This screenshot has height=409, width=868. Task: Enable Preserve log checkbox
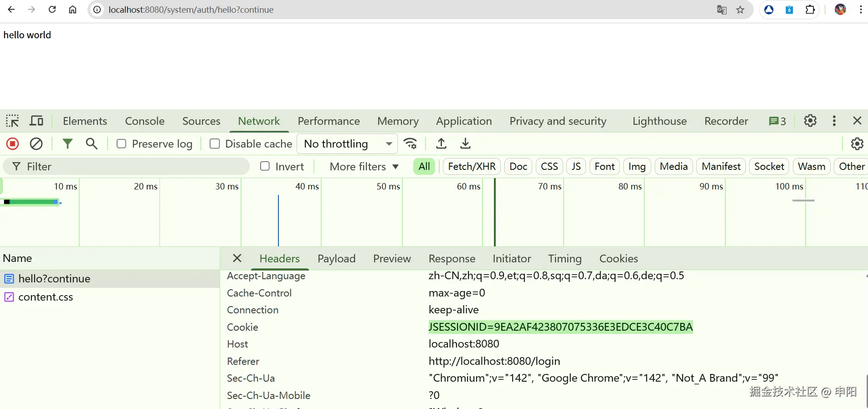coord(122,144)
